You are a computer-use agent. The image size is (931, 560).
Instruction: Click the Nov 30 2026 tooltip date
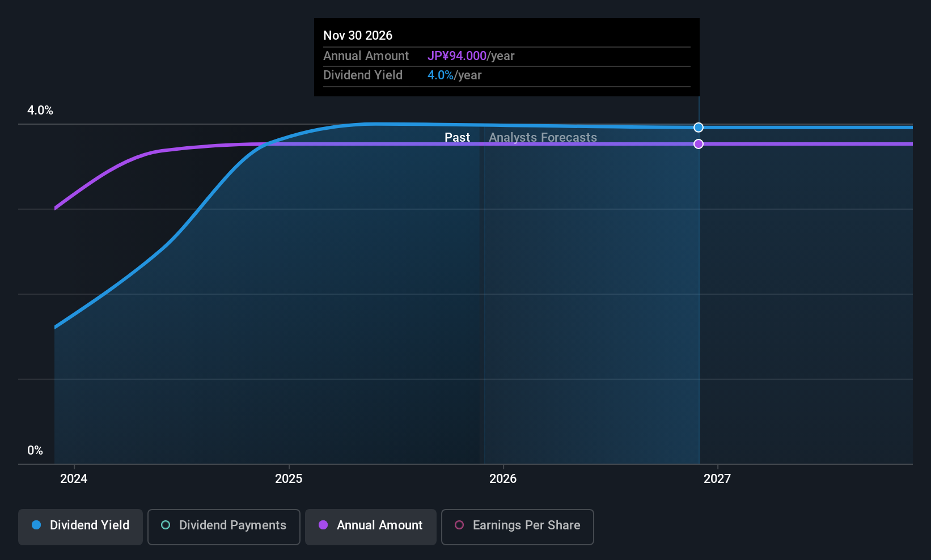coord(358,36)
